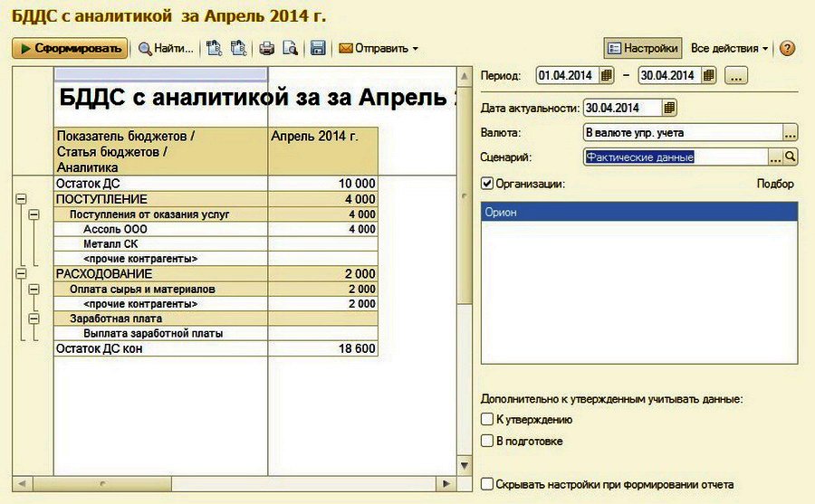This screenshot has height=504, width=815.
Task: Click the help question mark icon
Action: 788,48
